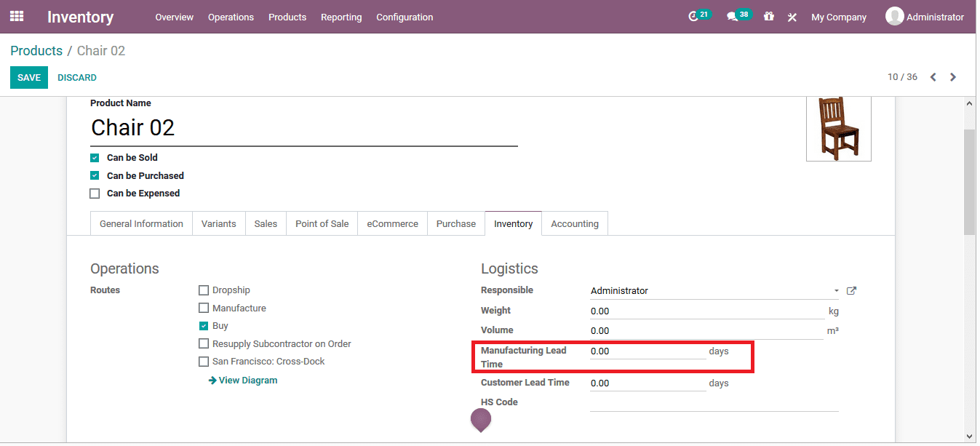Enable the Can be Expensed checkbox

pos(95,194)
